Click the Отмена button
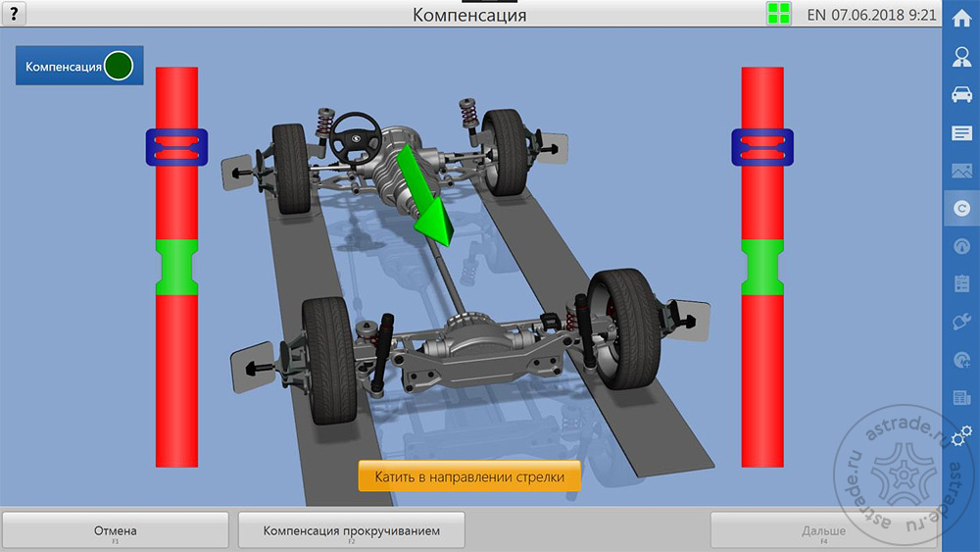This screenshot has width=980, height=552. (115, 530)
